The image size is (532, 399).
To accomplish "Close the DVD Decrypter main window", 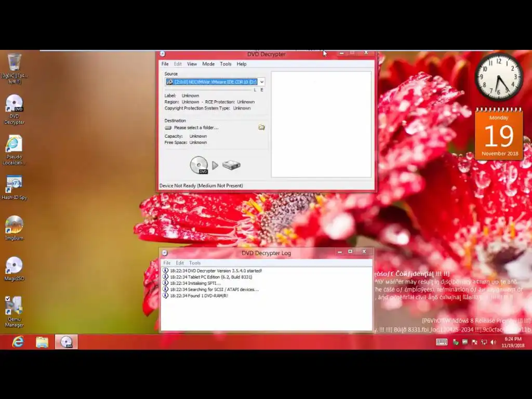I will click(x=366, y=52).
